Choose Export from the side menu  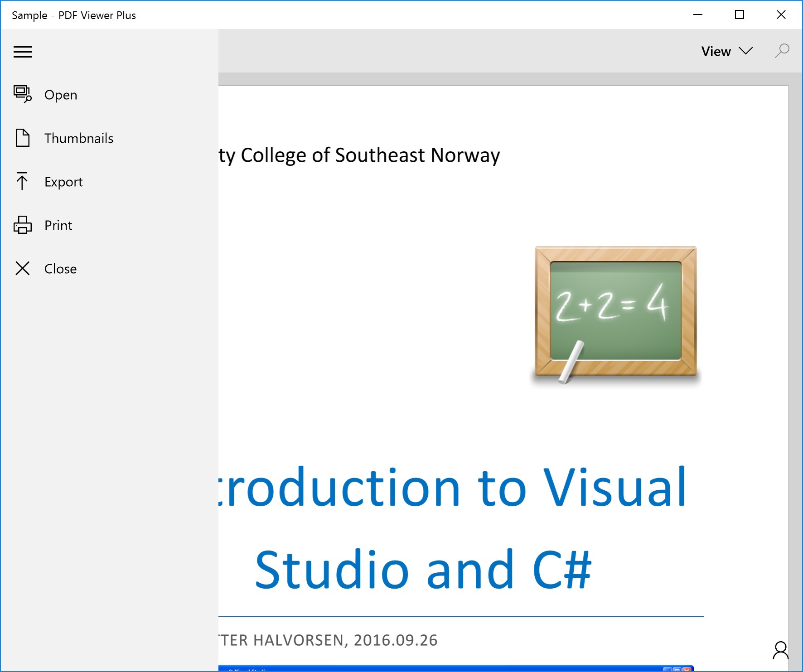point(63,181)
